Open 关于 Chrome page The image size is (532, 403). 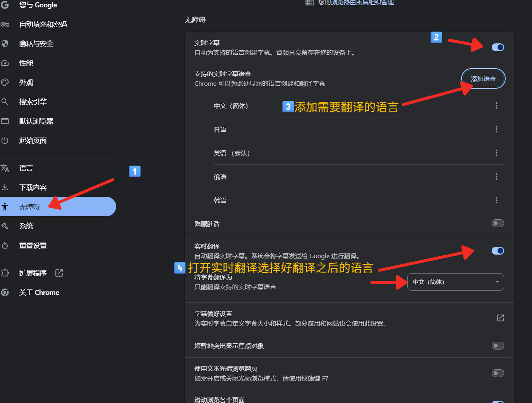39,293
